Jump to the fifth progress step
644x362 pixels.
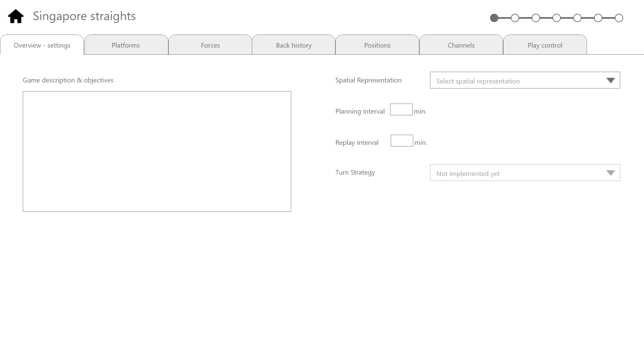pyautogui.click(x=577, y=18)
